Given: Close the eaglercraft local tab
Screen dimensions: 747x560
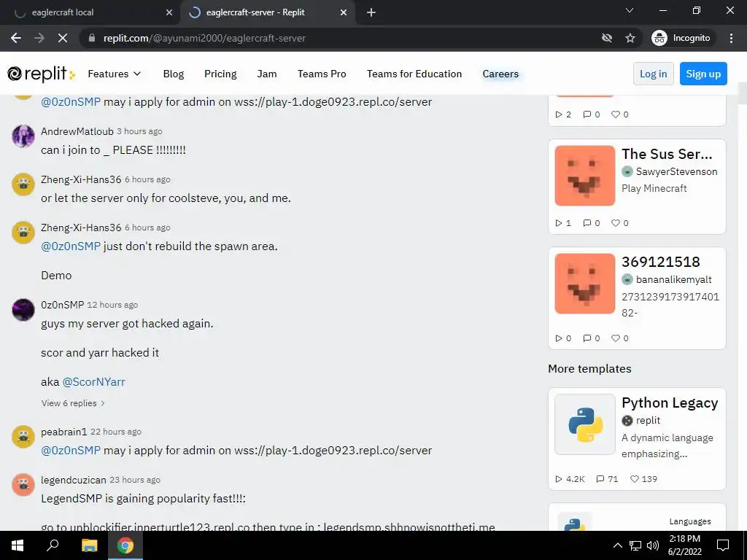Looking at the screenshot, I should 169,12.
